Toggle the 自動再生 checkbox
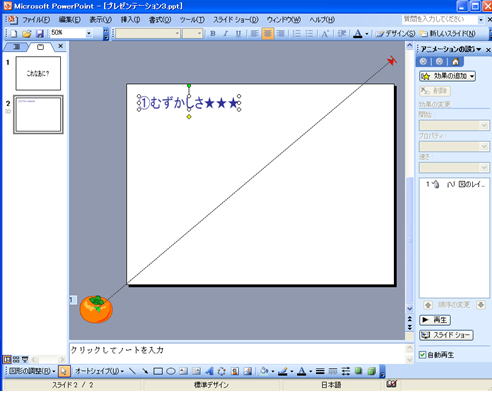 pos(422,355)
